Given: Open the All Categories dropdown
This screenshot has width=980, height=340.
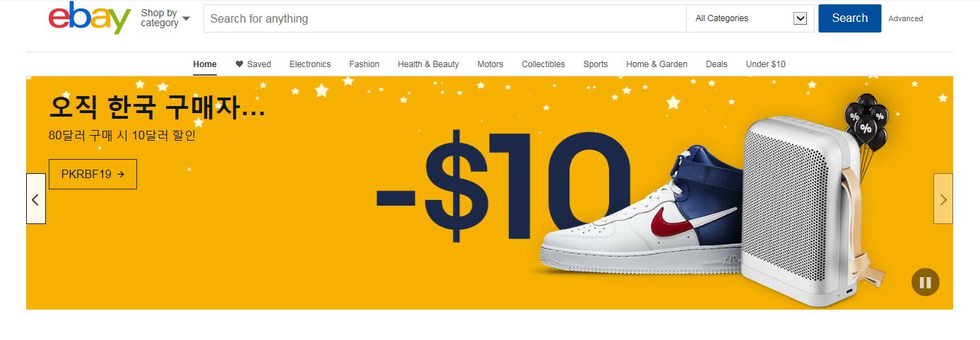Looking at the screenshot, I should point(750,18).
